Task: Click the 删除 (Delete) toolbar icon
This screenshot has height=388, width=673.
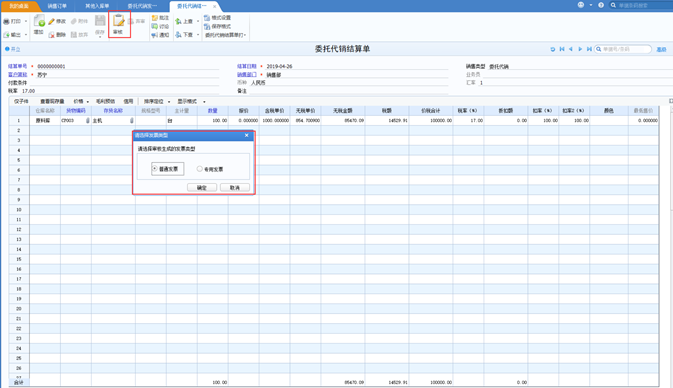Action: click(x=52, y=35)
